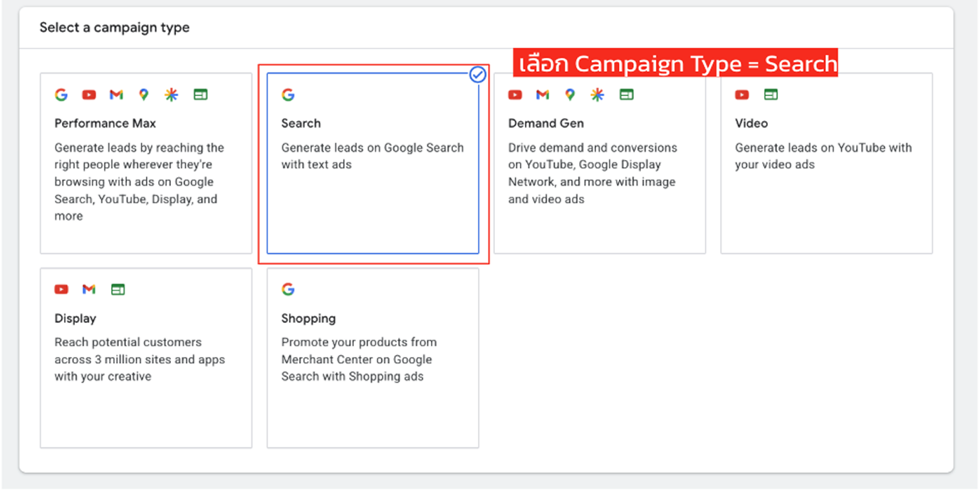Click Discover star icon in Performance Max card

[x=172, y=95]
